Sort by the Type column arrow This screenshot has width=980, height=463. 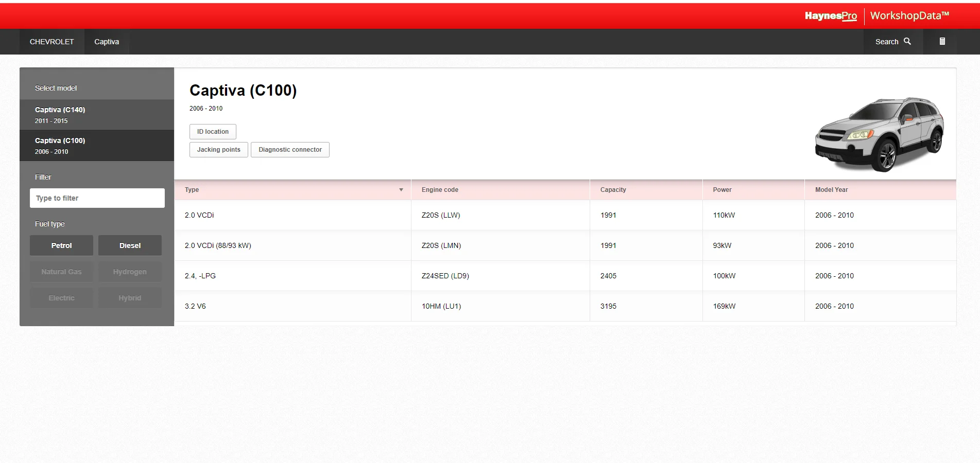[401, 190]
